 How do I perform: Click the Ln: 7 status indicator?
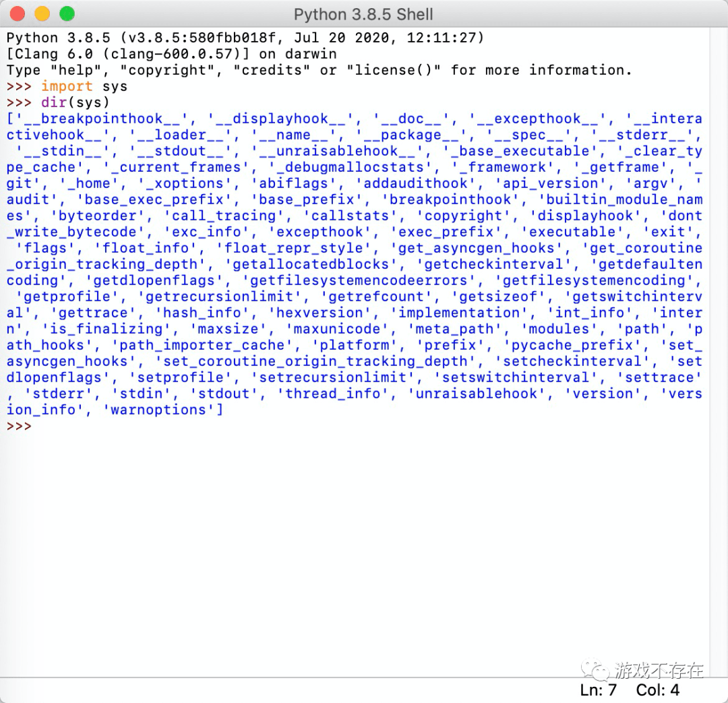click(x=597, y=690)
